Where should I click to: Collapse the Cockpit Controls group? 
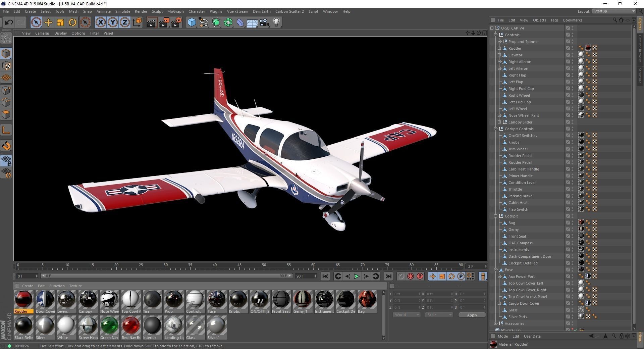(496, 129)
